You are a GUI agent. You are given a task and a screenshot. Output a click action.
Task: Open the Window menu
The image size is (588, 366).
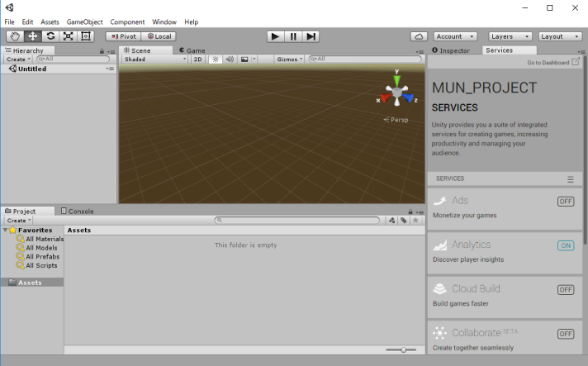pyautogui.click(x=164, y=22)
